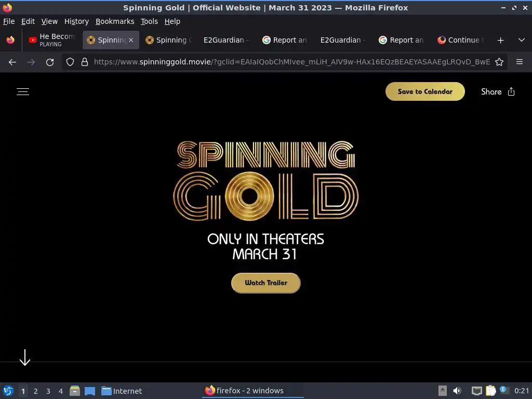This screenshot has width=532, height=399.
Task: Open the File menu
Action: click(x=9, y=21)
